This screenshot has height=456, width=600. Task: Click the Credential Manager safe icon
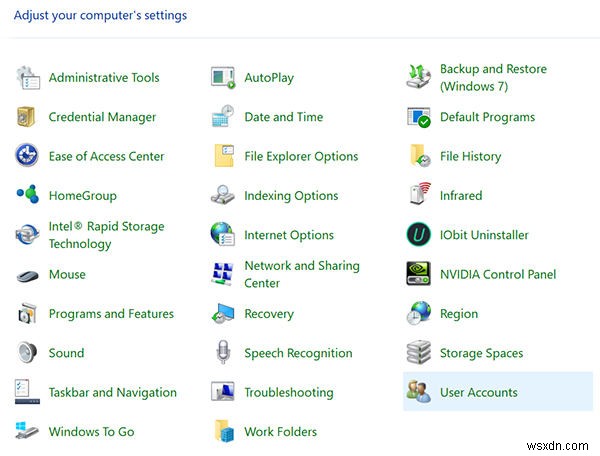(26, 117)
